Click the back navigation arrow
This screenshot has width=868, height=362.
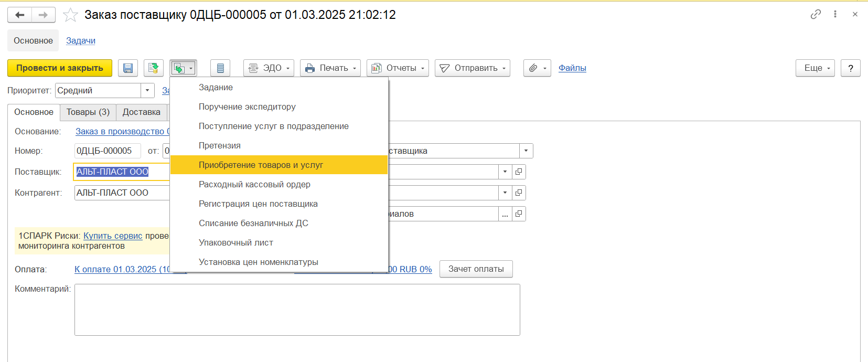click(20, 15)
